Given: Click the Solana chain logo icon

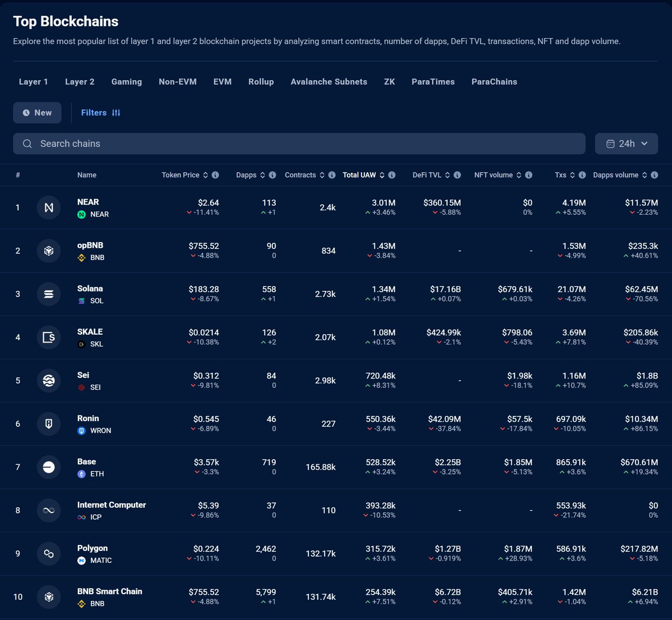Looking at the screenshot, I should [x=49, y=294].
